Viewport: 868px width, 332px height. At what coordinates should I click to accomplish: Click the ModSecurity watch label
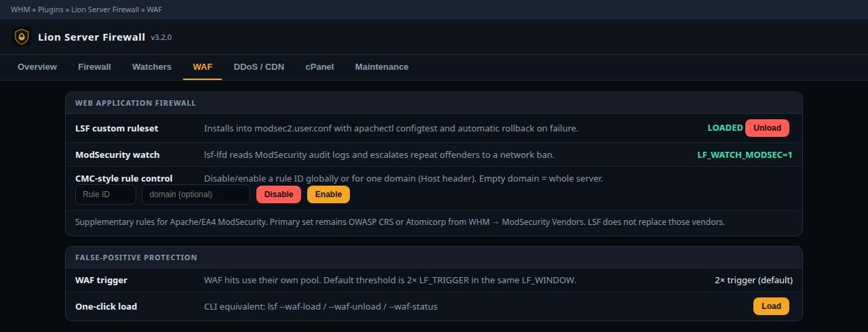coord(117,155)
